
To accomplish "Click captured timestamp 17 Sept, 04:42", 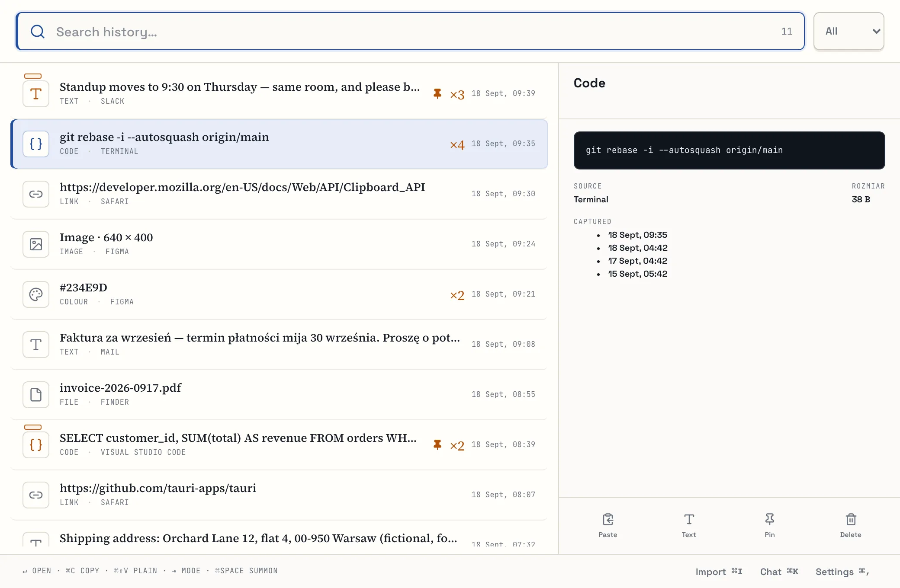I will (x=637, y=261).
